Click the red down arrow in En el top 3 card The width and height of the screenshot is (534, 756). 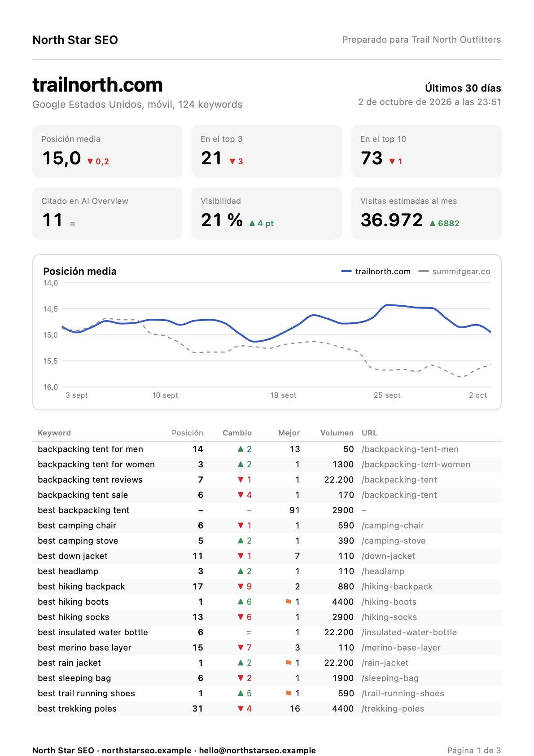point(232,162)
